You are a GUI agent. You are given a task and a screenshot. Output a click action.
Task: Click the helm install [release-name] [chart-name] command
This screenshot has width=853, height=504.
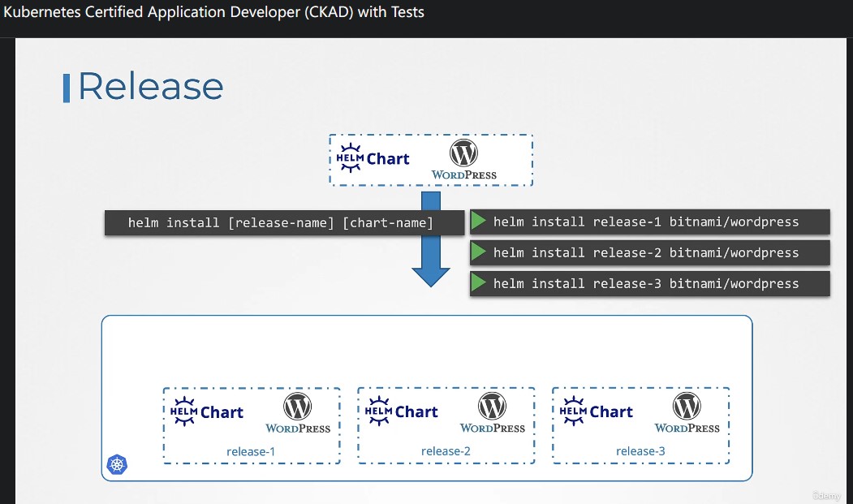click(x=281, y=222)
